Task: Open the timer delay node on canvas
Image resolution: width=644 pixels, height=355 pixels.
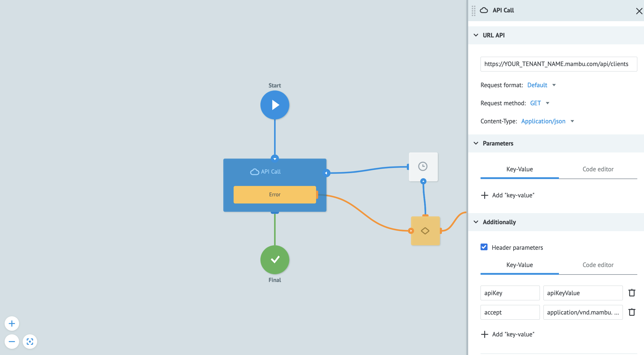Action: coord(423,167)
